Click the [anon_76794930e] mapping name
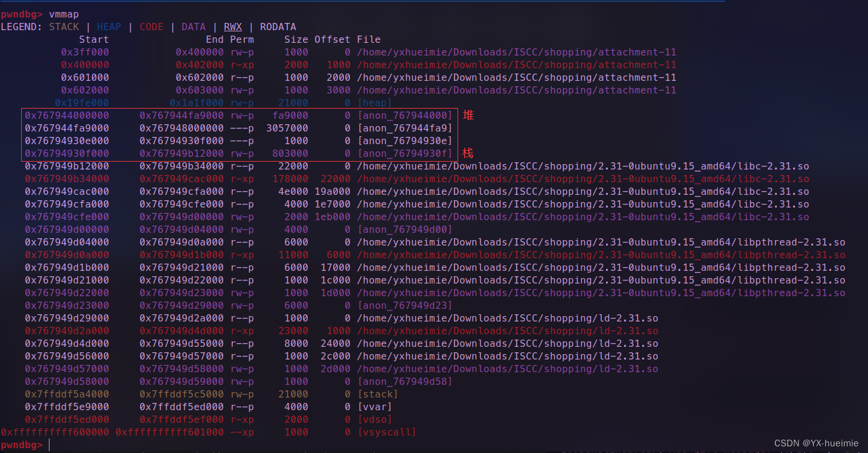 pyautogui.click(x=405, y=141)
